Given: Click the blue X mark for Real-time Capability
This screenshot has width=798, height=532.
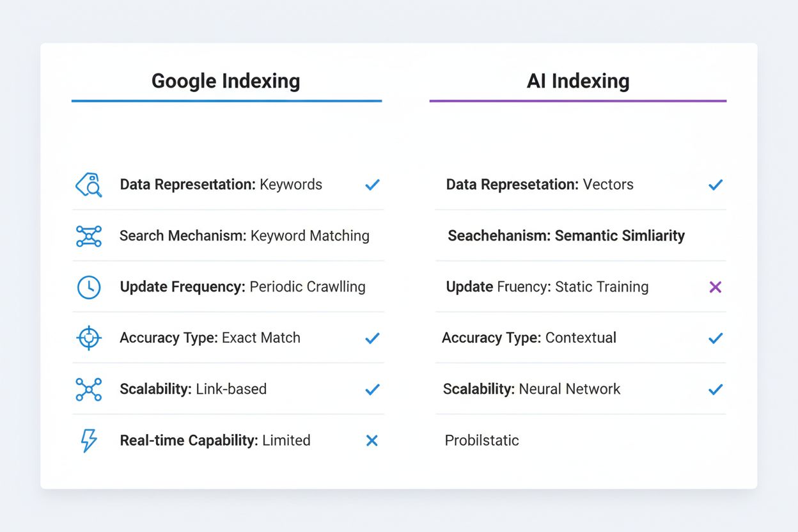Looking at the screenshot, I should point(372,441).
